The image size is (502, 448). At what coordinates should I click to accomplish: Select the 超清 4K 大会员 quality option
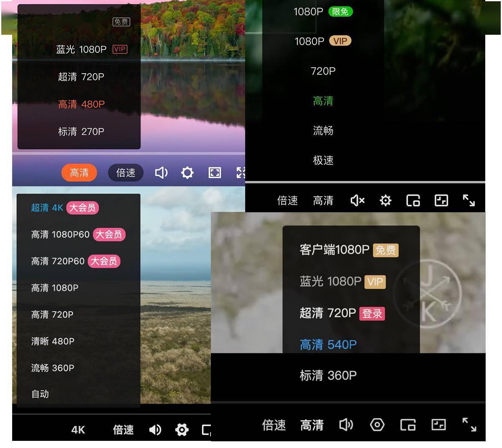point(64,208)
